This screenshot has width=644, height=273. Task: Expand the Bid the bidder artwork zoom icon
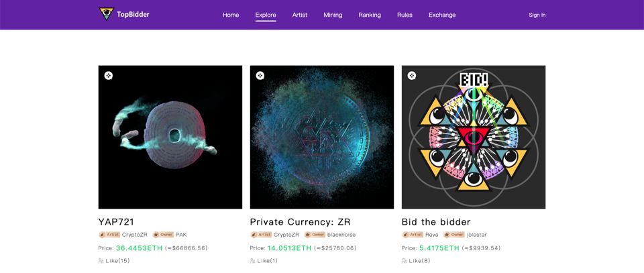click(411, 76)
